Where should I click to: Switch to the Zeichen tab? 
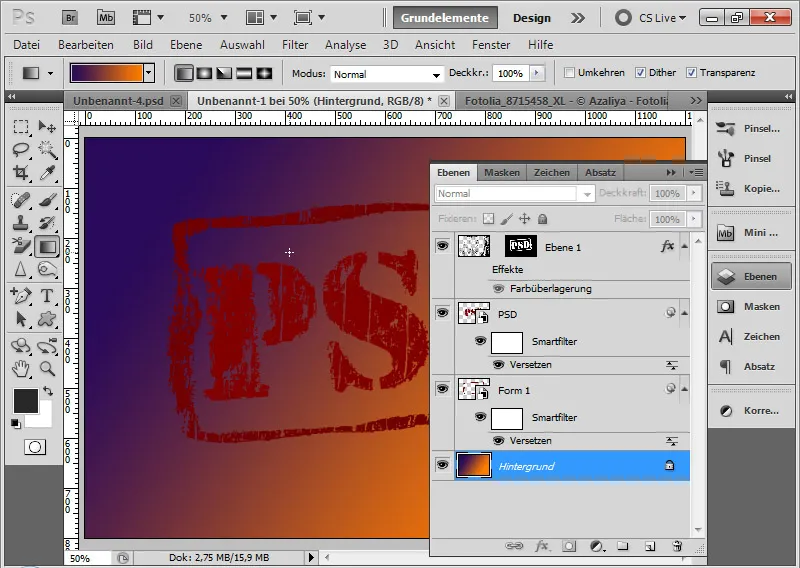(552, 172)
